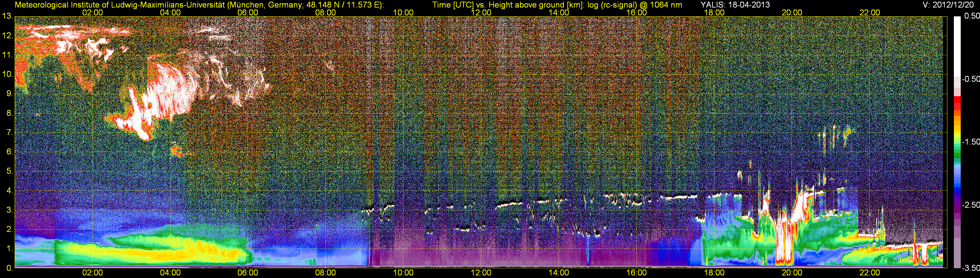Click "16:00" on the bottom time axis
Screen dimensions: 980x278
point(636,273)
